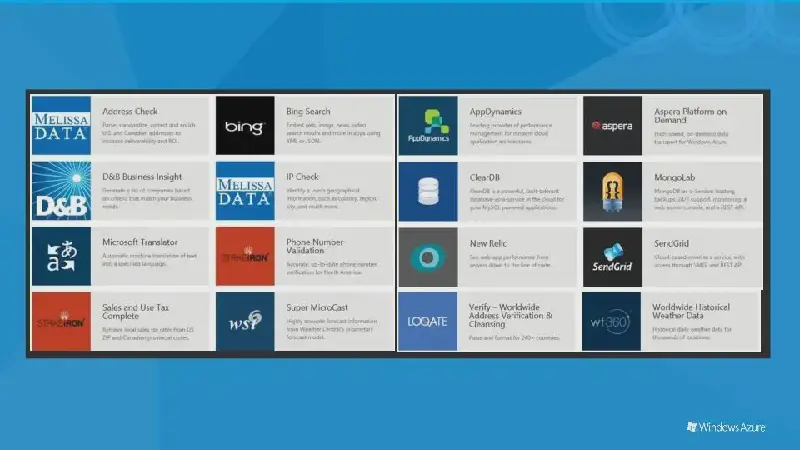Viewport: 800px width, 450px height.
Task: Select the Bing Search title
Action: click(x=308, y=111)
